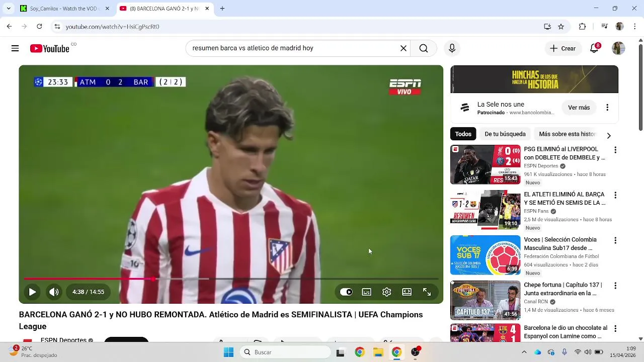Open the browser extensions puzzle icon
644x362 pixels.
point(583,27)
